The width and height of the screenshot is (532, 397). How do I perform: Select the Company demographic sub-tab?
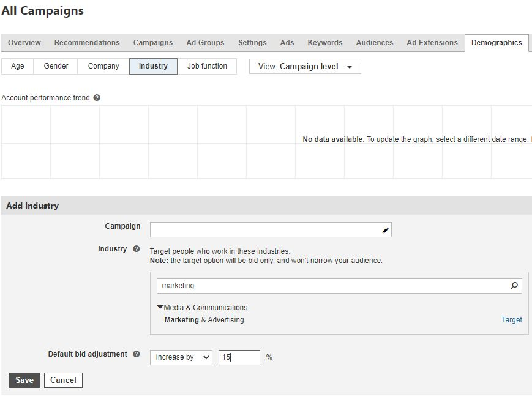(x=103, y=66)
